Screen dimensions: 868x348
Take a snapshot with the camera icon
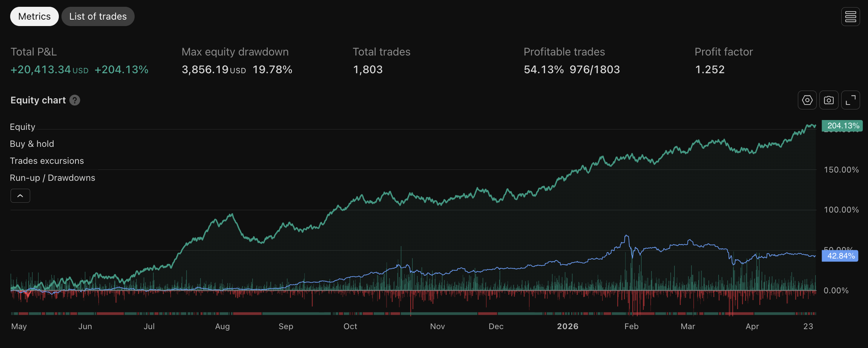coord(829,100)
